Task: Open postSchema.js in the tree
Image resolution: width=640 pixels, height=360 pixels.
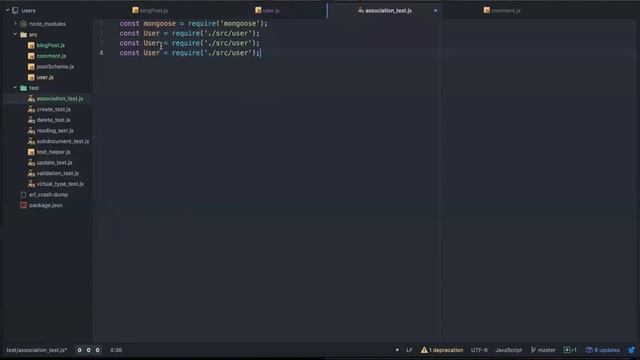Action: (55, 67)
